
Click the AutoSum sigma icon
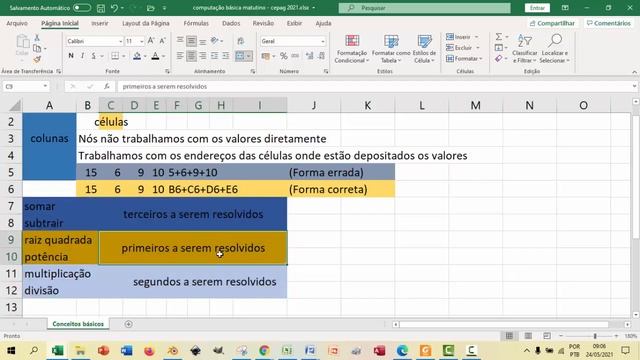click(499, 37)
